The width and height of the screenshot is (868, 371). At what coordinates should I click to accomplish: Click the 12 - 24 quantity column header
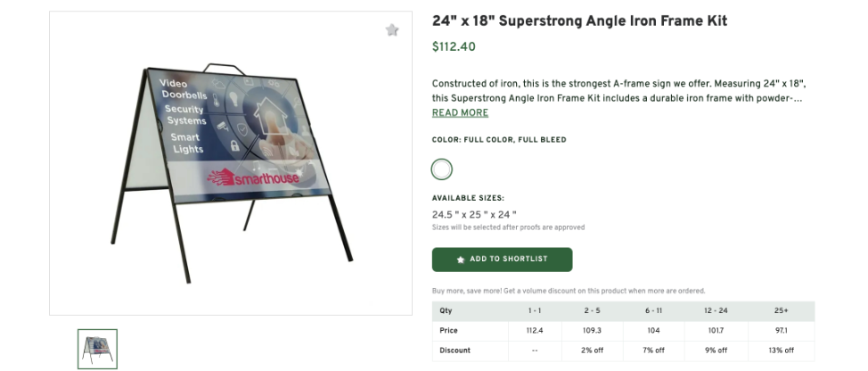pos(717,310)
